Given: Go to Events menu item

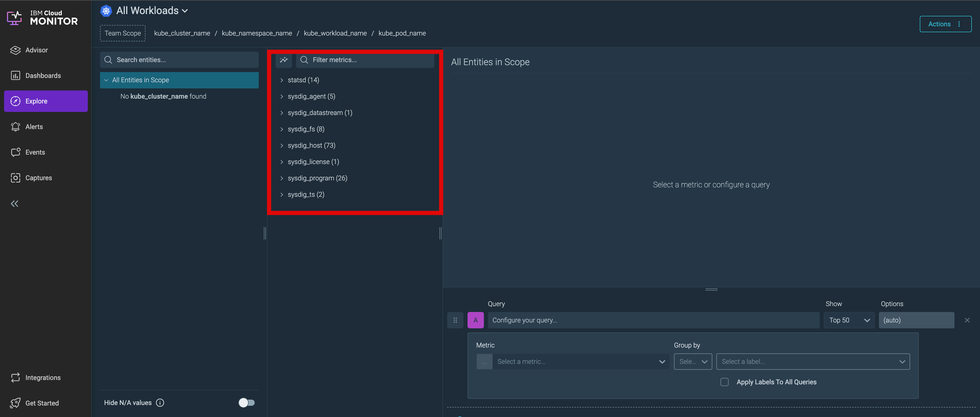Looking at the screenshot, I should coord(35,152).
